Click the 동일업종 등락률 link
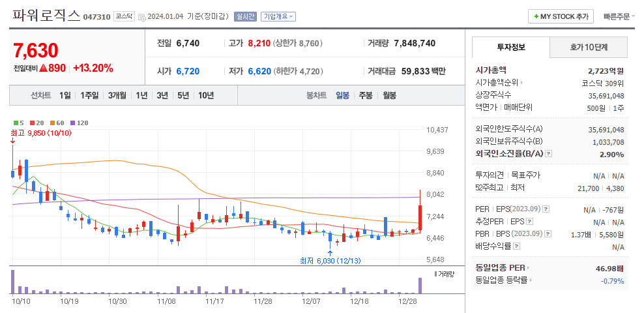Image resolution: width=644 pixels, height=313 pixels. pyautogui.click(x=501, y=280)
